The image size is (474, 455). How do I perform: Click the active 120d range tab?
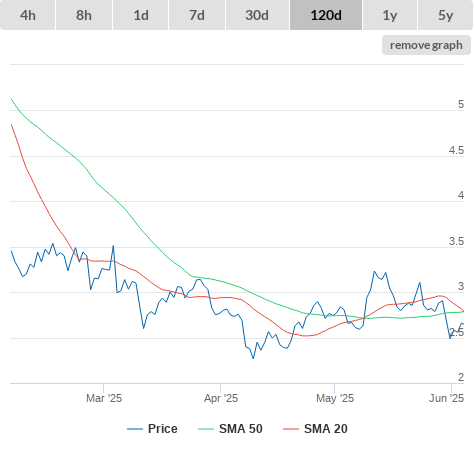(x=326, y=15)
